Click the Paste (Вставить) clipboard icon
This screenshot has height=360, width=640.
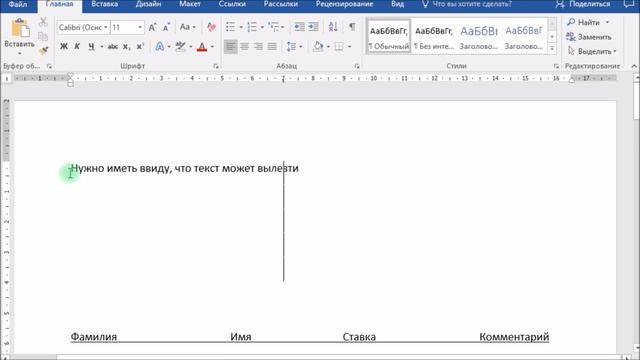20,29
